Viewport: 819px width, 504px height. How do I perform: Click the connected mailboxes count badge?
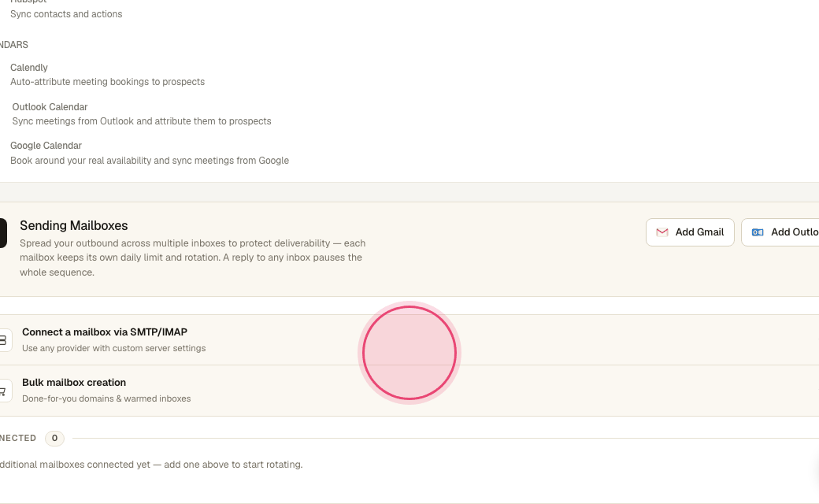54,438
